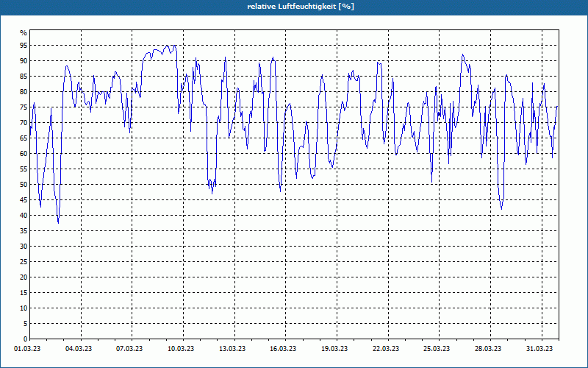Click the 15 y-axis label

24,292
